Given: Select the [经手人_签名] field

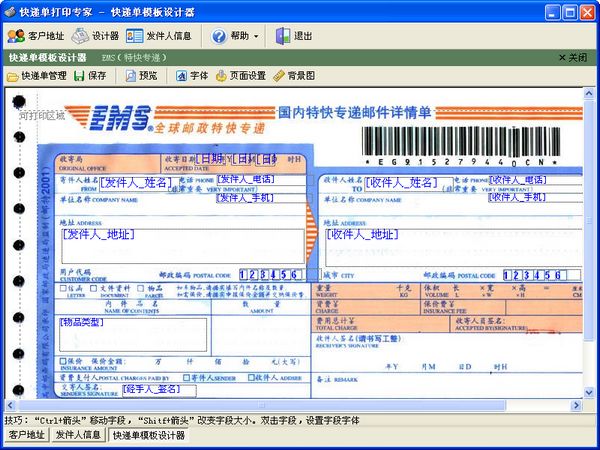Looking at the screenshot, I should pyautogui.click(x=159, y=390).
